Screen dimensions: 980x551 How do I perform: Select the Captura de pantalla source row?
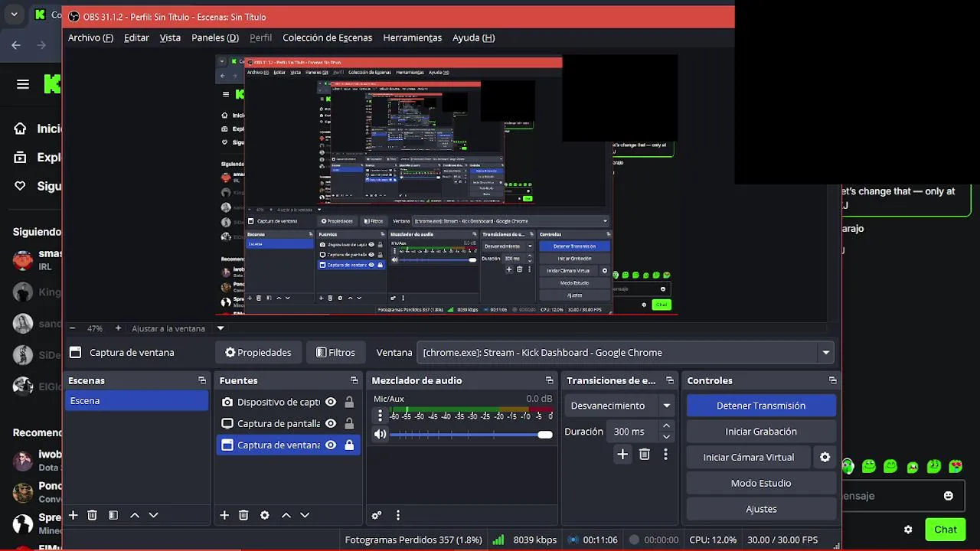288,423
